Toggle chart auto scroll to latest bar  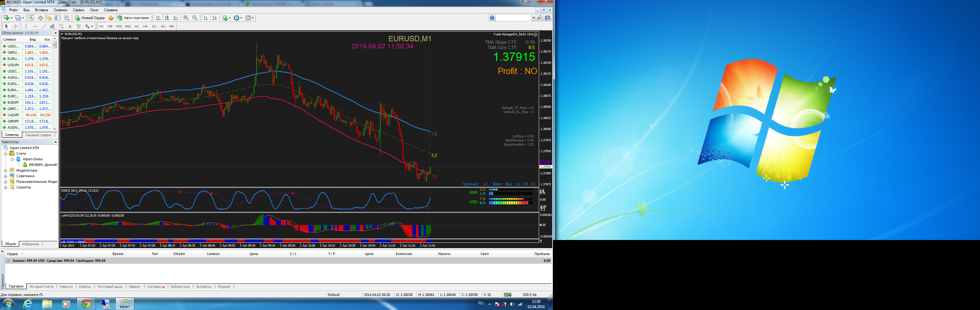[206, 18]
